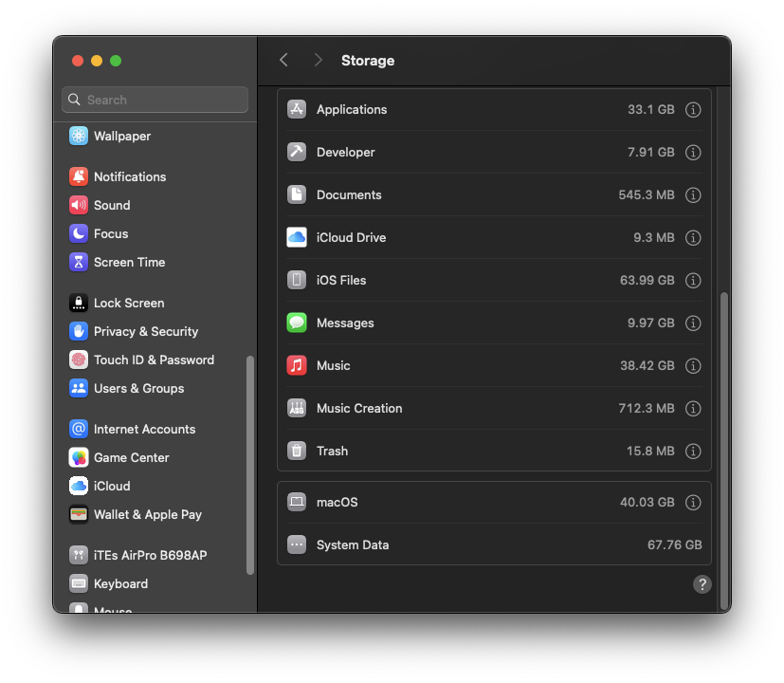
Task: Open Privacy & Security settings
Action: (145, 332)
